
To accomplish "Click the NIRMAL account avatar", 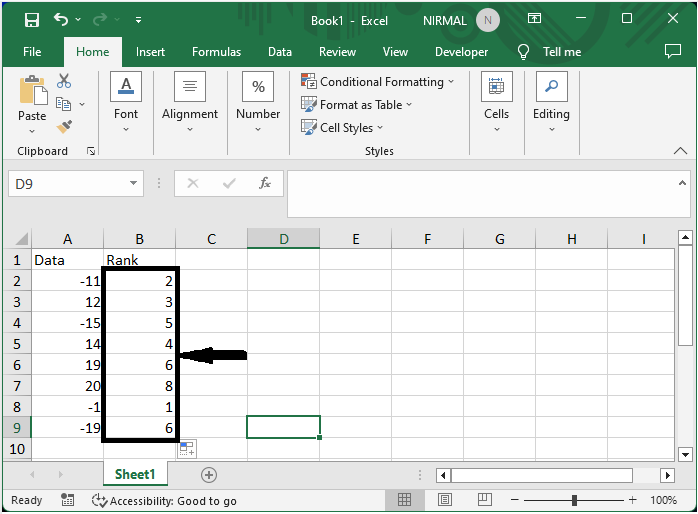I will point(487,20).
